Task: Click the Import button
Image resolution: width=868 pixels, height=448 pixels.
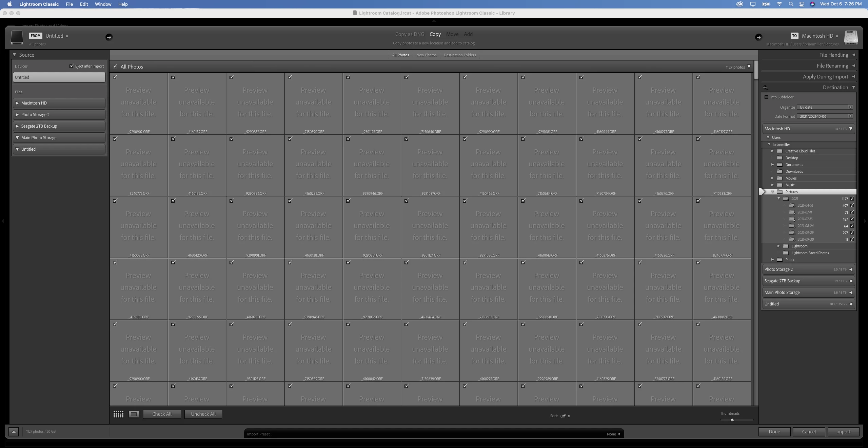Action: 843,432
